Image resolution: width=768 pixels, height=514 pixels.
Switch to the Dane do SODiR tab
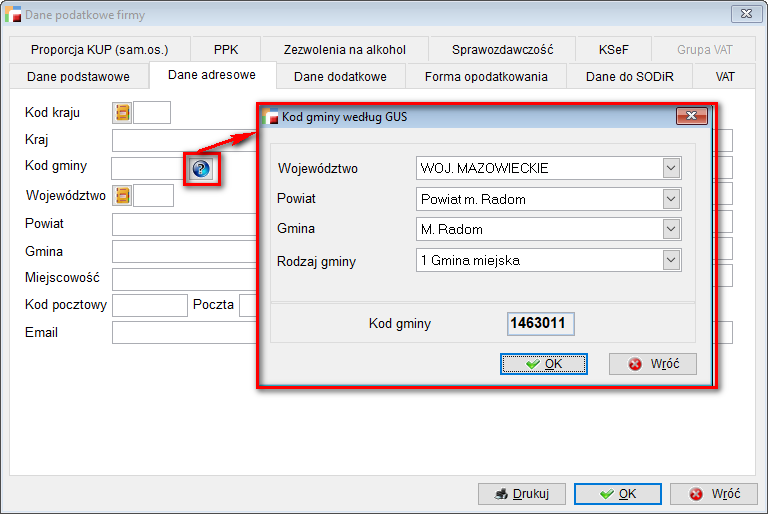pos(631,76)
